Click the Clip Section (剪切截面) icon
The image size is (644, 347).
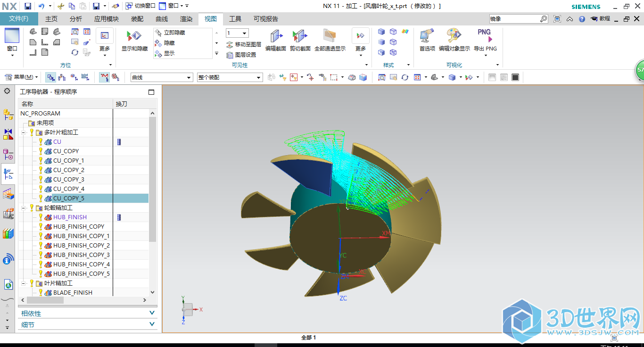tap(300, 36)
